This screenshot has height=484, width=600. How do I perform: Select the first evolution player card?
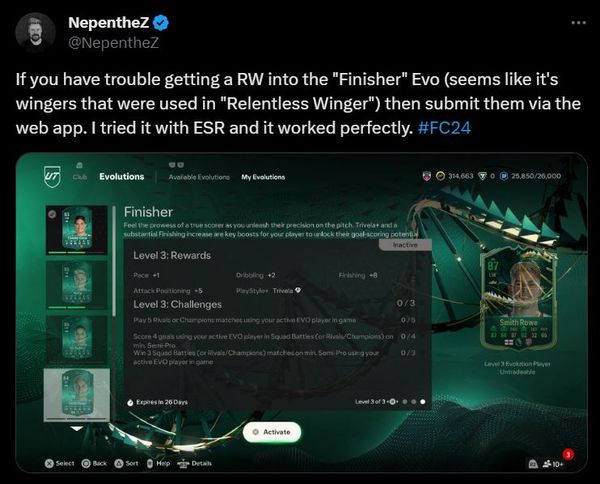pyautogui.click(x=73, y=224)
